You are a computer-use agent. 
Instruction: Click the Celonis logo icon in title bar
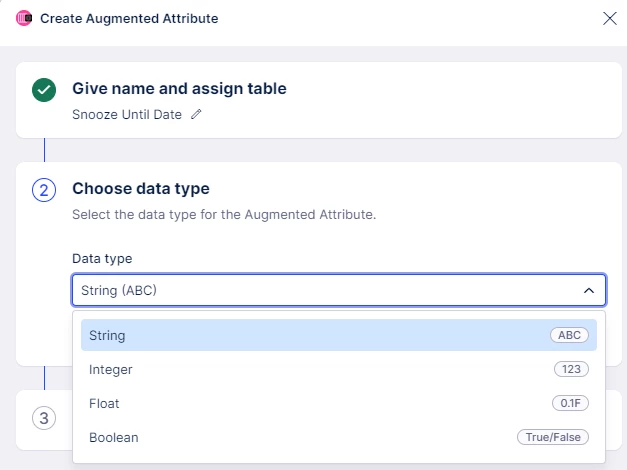(24, 18)
